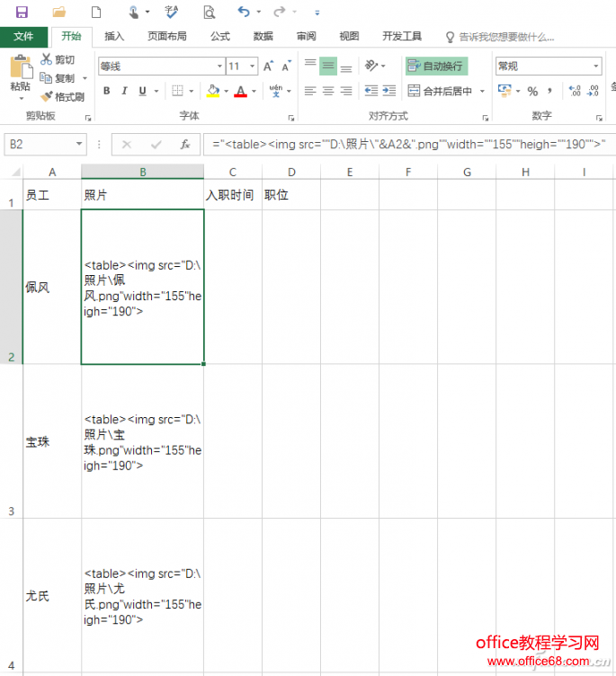Select column B header
Viewport: 616px width, 676px height.
pyautogui.click(x=142, y=172)
